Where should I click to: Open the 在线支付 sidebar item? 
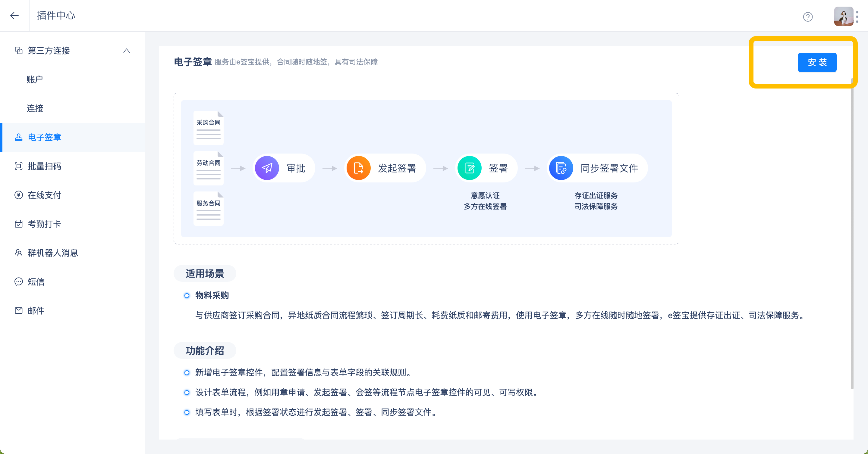click(72, 195)
